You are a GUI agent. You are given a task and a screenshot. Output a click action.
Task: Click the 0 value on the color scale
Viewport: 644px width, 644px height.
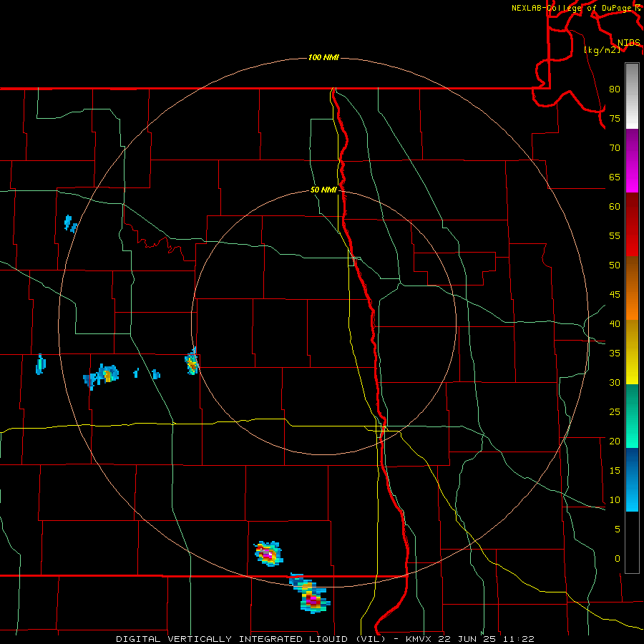[618, 559]
